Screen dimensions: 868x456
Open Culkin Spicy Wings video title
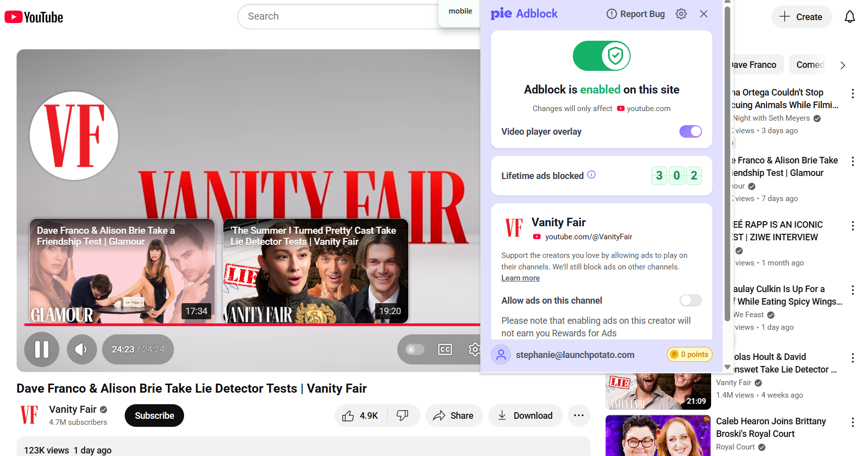[x=787, y=295]
